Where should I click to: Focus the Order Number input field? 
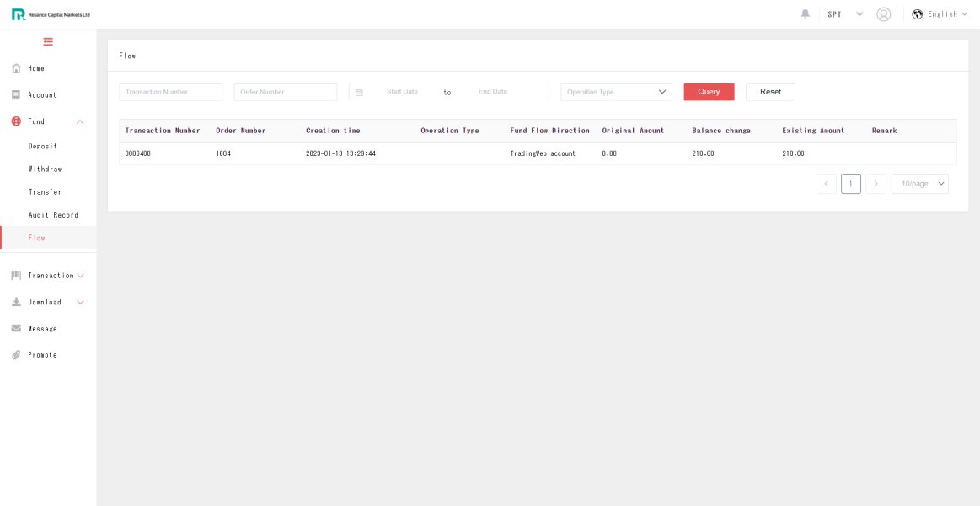pos(286,92)
